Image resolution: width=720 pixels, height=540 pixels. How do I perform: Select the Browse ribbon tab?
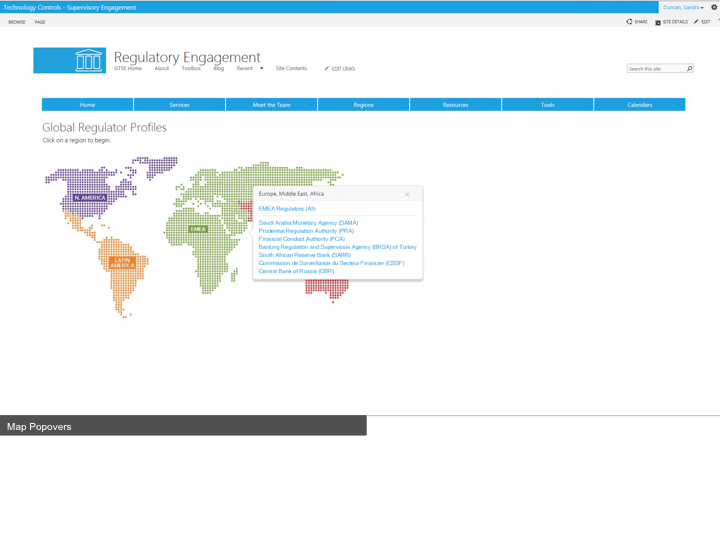[x=17, y=21]
